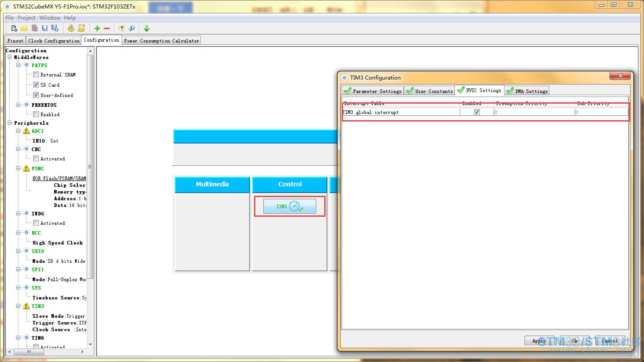
Task: Click the CRC cube icon in tree
Action: [26, 149]
